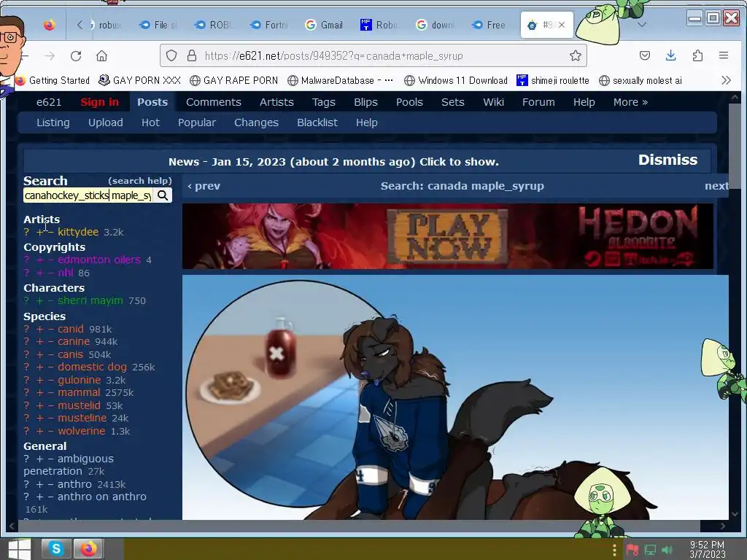
Task: Open the Extensions puzzle-piece icon
Action: 697,55
